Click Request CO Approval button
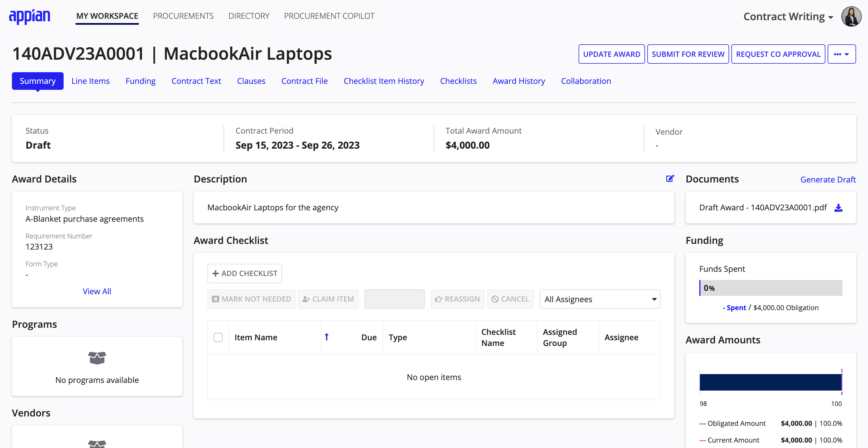 tap(778, 54)
